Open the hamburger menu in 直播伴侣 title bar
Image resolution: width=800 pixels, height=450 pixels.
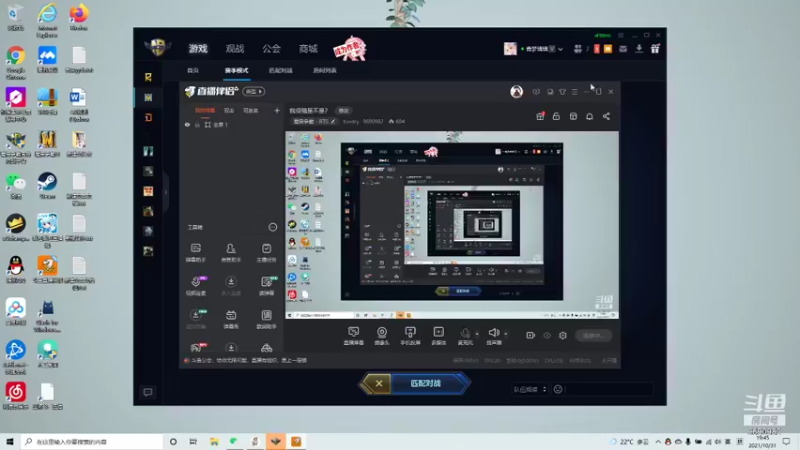click(574, 92)
